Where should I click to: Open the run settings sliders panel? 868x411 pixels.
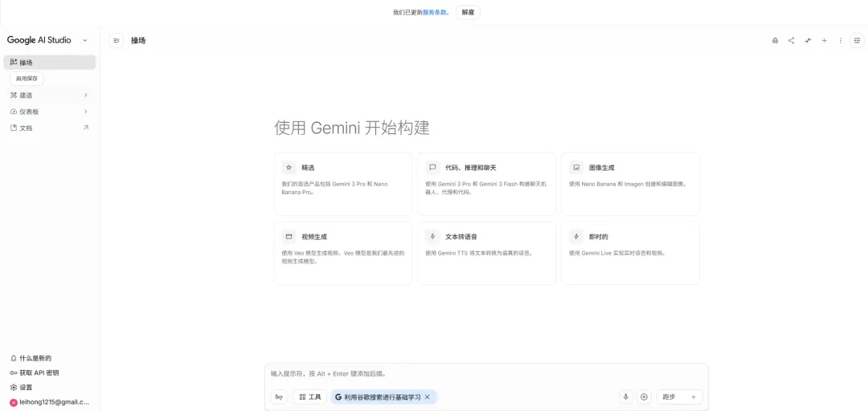(x=857, y=40)
